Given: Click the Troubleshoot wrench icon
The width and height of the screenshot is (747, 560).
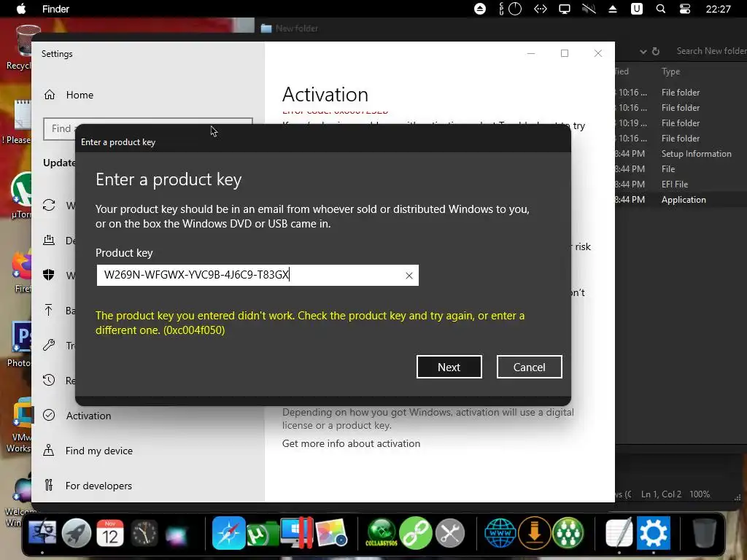Looking at the screenshot, I should point(49,345).
